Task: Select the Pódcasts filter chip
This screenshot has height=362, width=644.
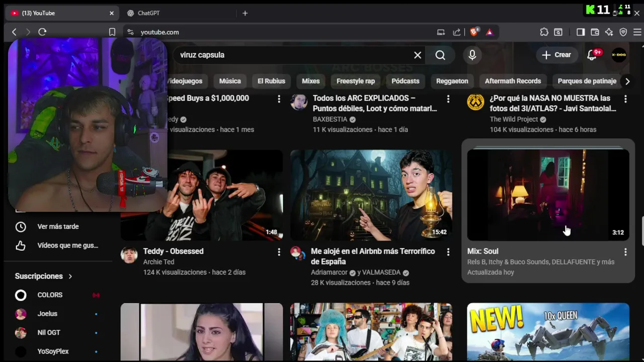Action: [406, 81]
